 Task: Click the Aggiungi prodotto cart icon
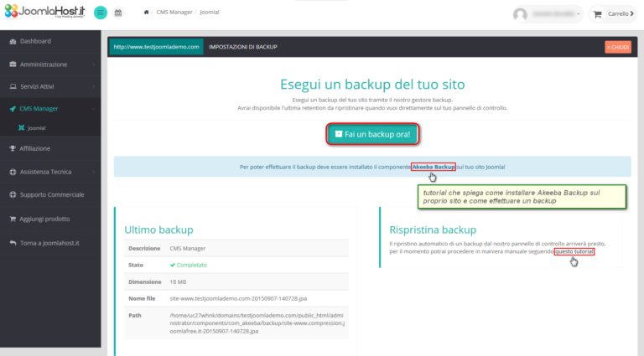(x=12, y=219)
